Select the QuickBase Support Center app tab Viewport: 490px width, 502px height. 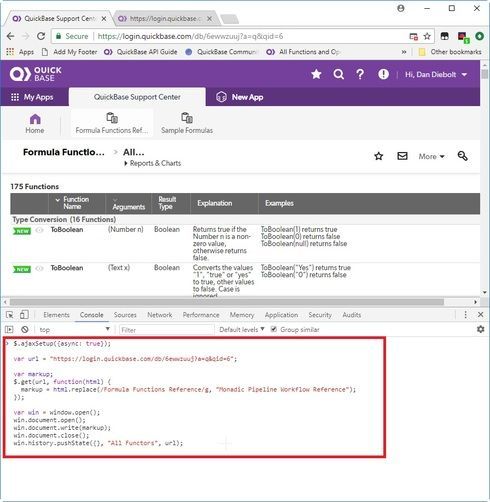pyautogui.click(x=137, y=97)
